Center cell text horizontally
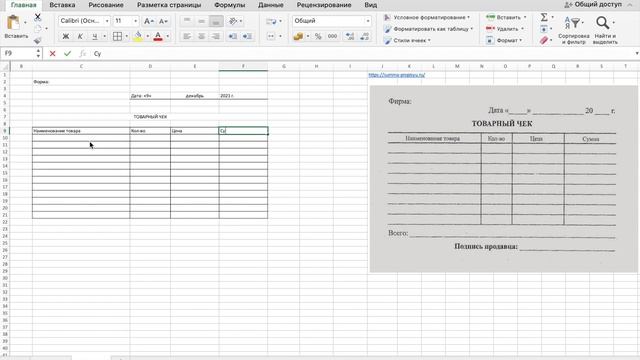This screenshot has width=640, height=360. (202, 36)
